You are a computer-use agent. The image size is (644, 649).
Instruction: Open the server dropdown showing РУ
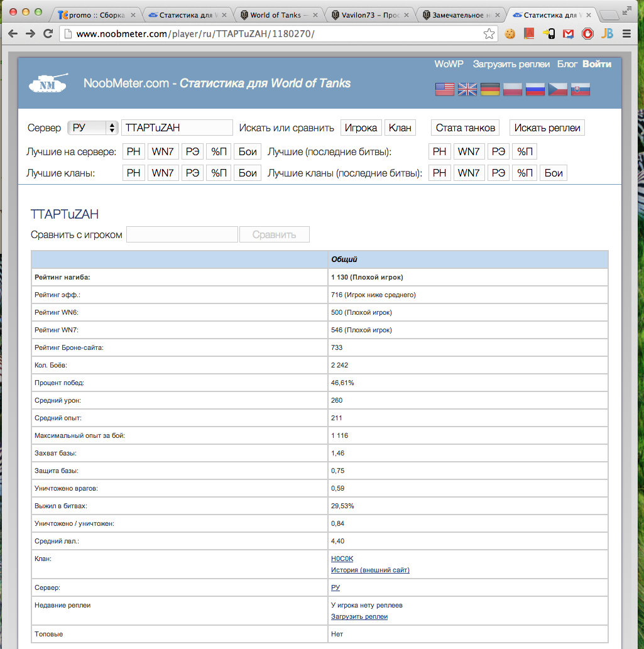pos(92,128)
